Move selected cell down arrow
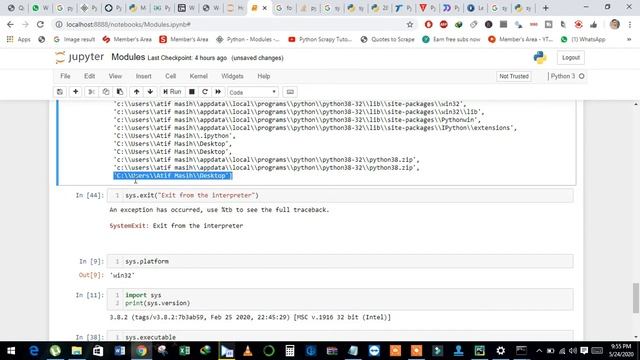 [x=150, y=92]
